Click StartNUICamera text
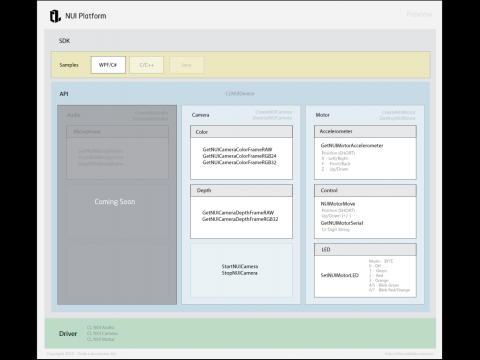Image resolution: width=480 pixels, height=360 pixels. click(240, 266)
